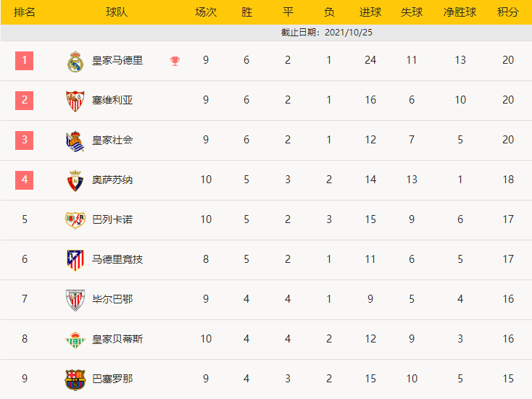Click the Sevilla club crest
Image resolution: width=532 pixels, height=399 pixels.
75,101
